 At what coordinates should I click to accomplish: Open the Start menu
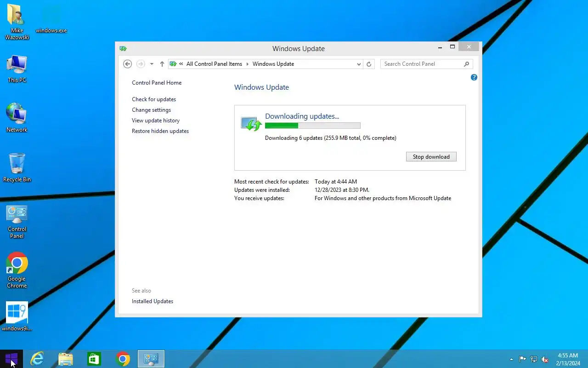click(x=11, y=359)
